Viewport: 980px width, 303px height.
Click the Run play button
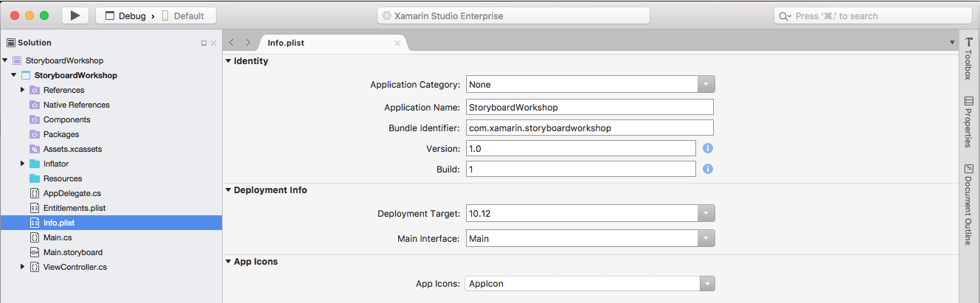74,15
